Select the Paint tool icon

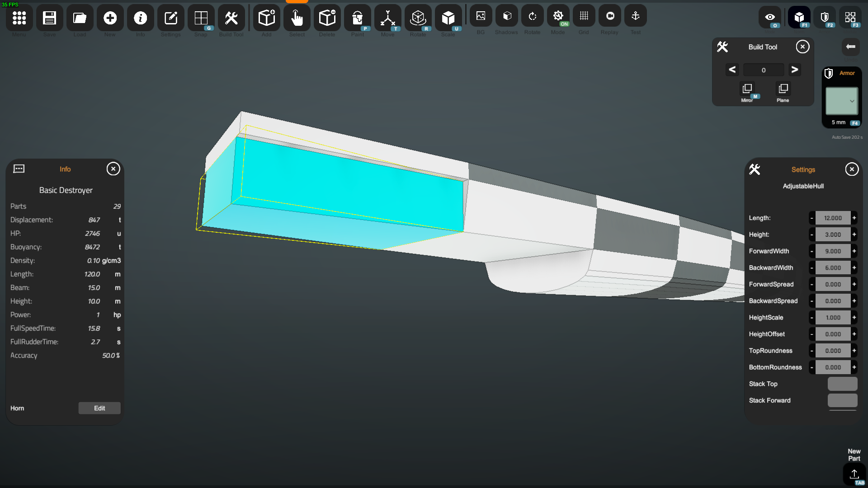click(x=357, y=18)
